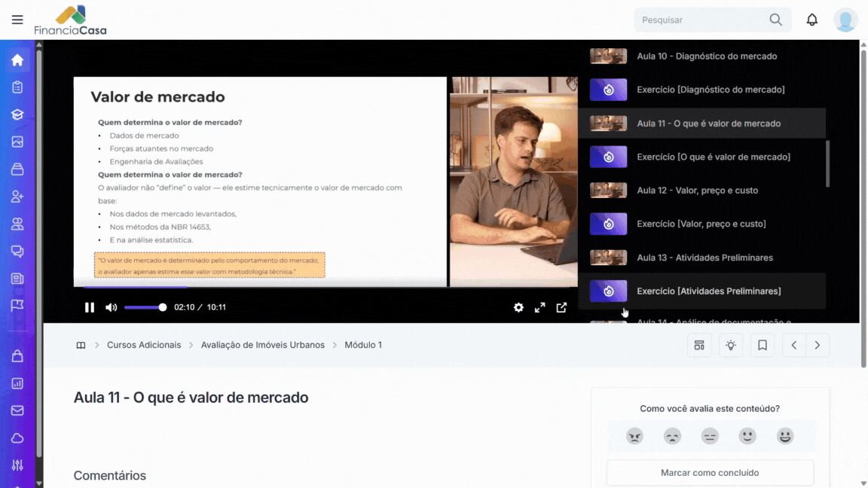
Task: Rate content with the angry face
Action: point(634,436)
